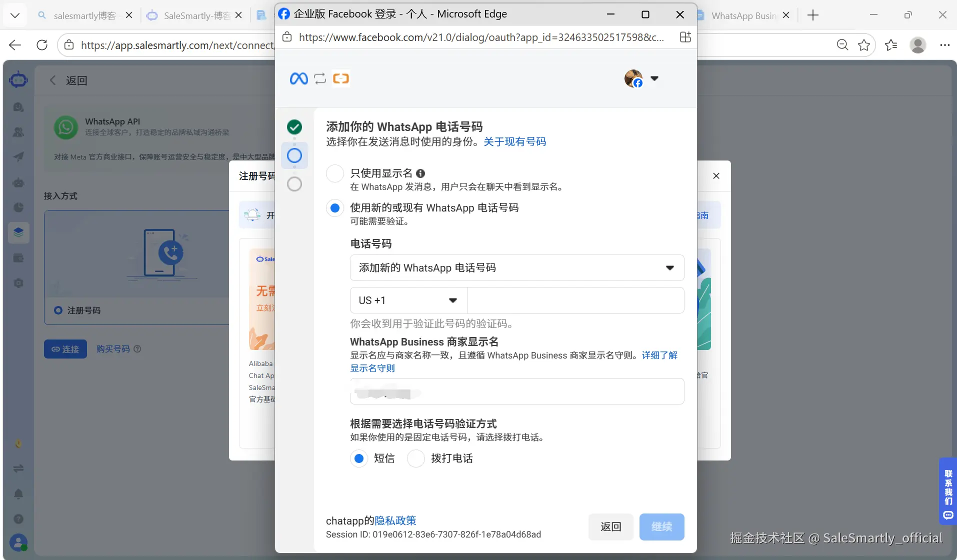View site info lock in popup address bar
The width and height of the screenshot is (957, 560).
point(287,37)
